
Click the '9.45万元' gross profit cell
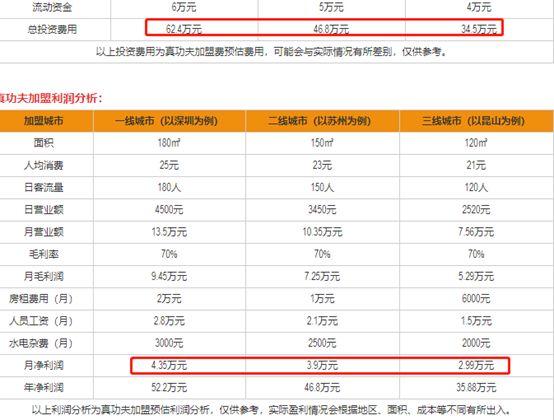pyautogui.click(x=169, y=276)
